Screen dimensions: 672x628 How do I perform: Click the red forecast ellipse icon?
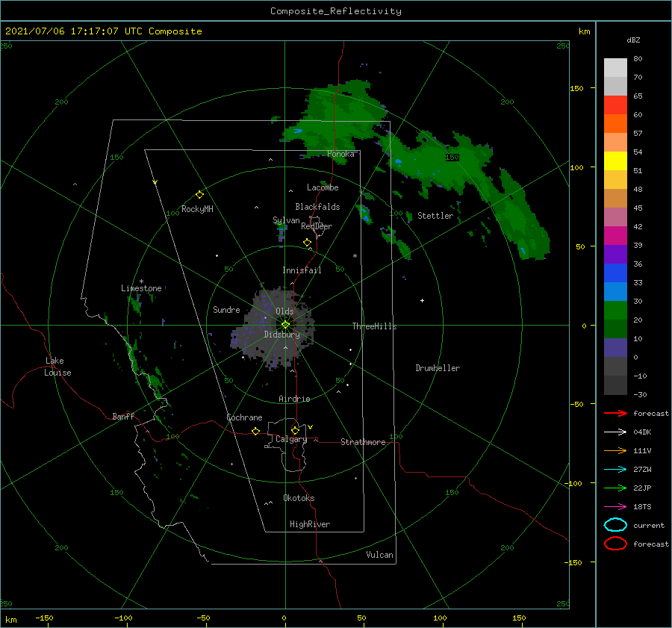615,544
